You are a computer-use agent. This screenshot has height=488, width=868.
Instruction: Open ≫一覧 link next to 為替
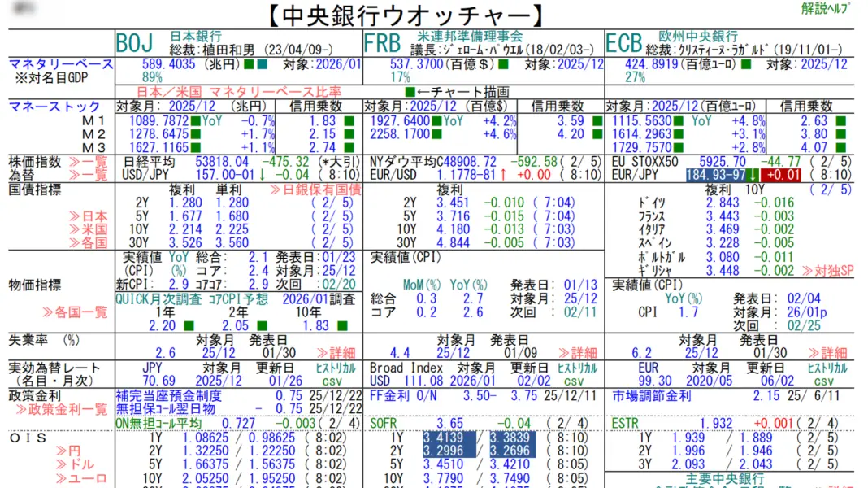88,175
